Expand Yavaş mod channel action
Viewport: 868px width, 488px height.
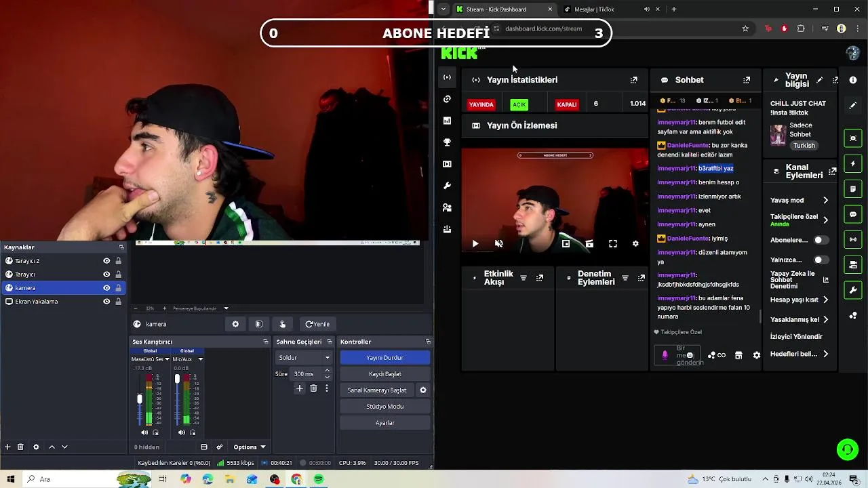click(825, 201)
